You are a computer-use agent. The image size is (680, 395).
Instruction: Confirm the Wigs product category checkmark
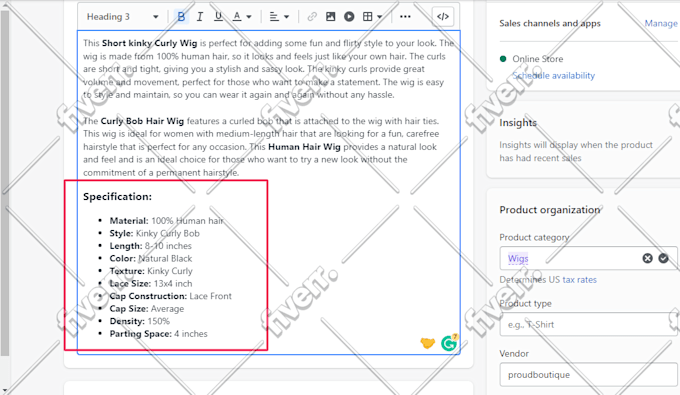(663, 258)
